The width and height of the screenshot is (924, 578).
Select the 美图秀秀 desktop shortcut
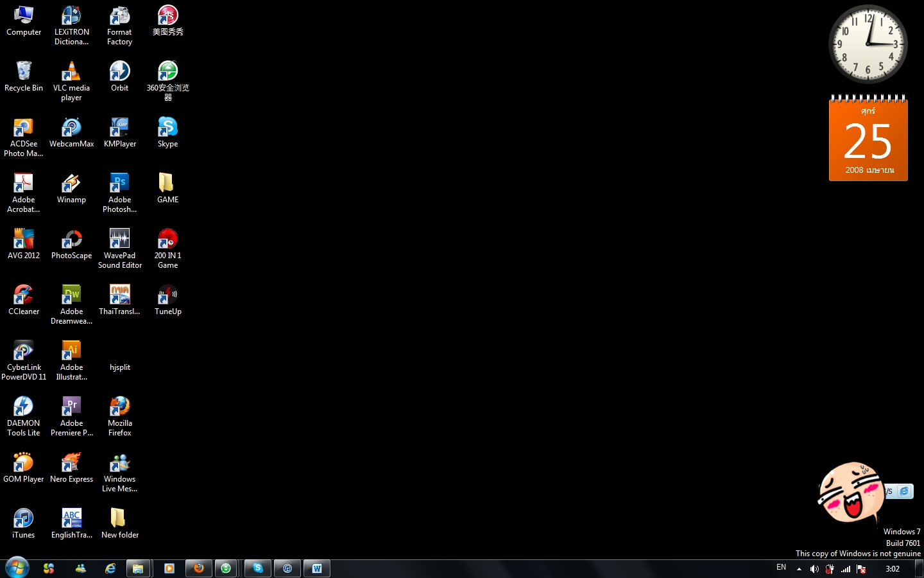tap(167, 21)
